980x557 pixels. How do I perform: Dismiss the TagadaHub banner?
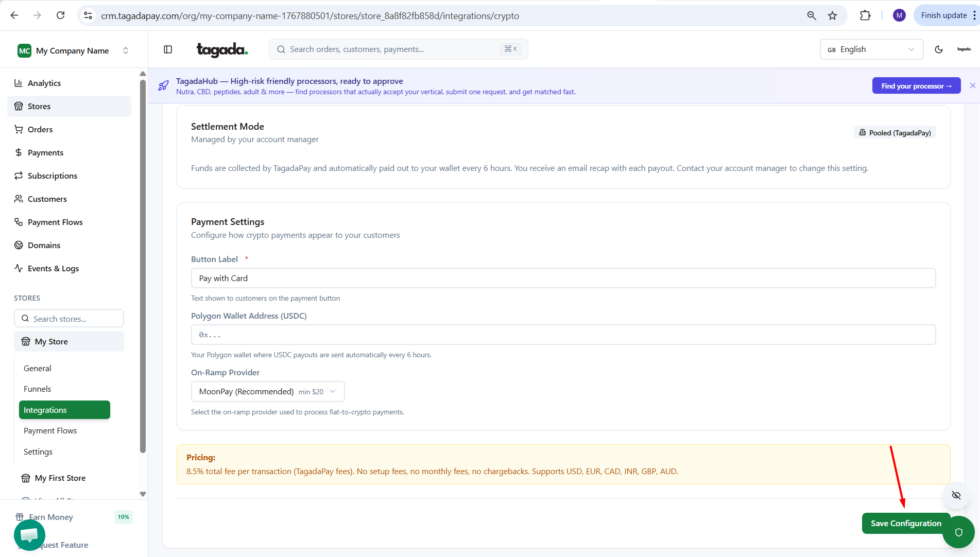[x=972, y=85]
